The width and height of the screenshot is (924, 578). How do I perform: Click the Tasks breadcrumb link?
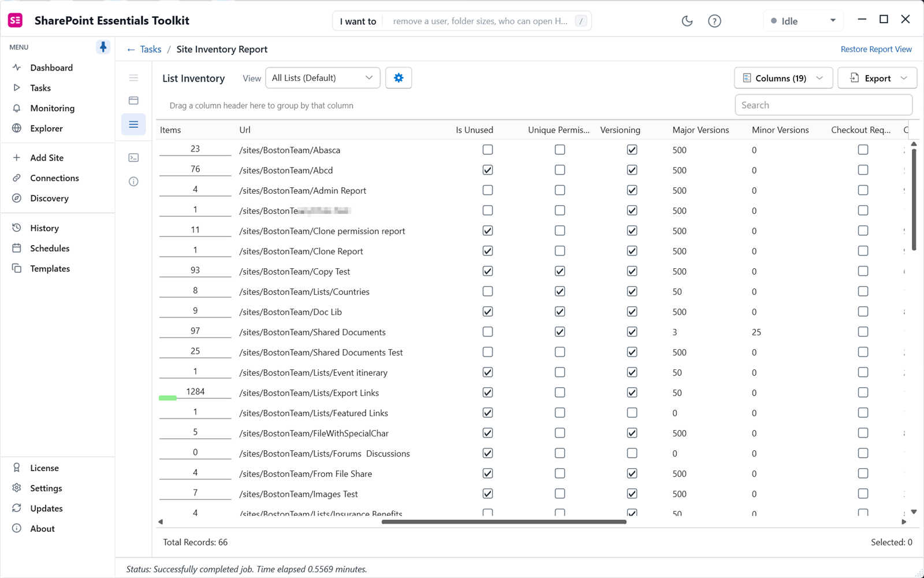tap(151, 50)
